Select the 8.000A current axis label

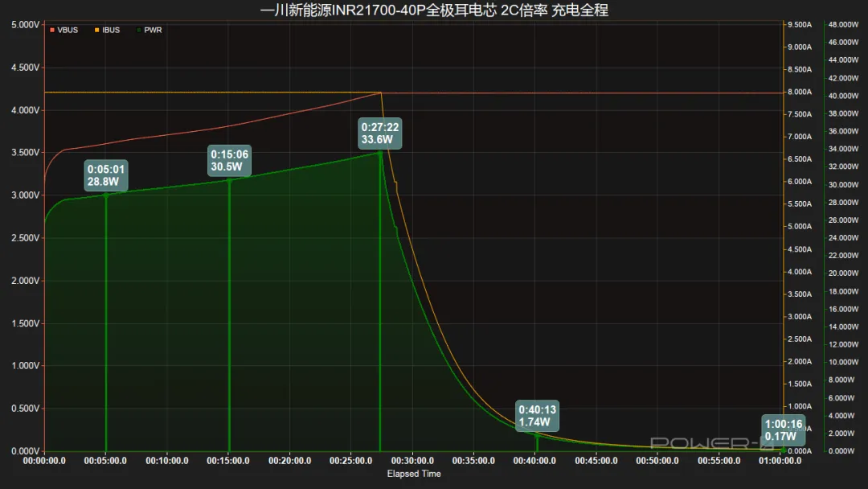coord(800,92)
